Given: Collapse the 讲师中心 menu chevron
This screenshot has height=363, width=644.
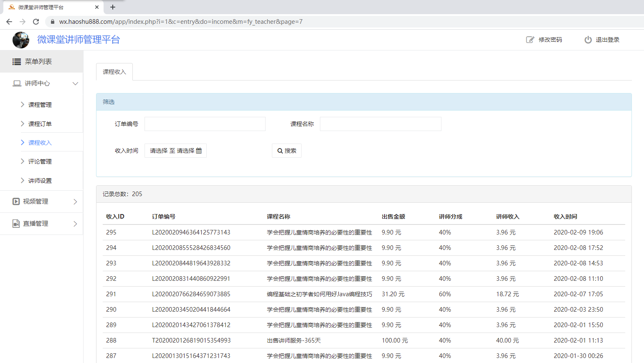Looking at the screenshot, I should pos(75,83).
